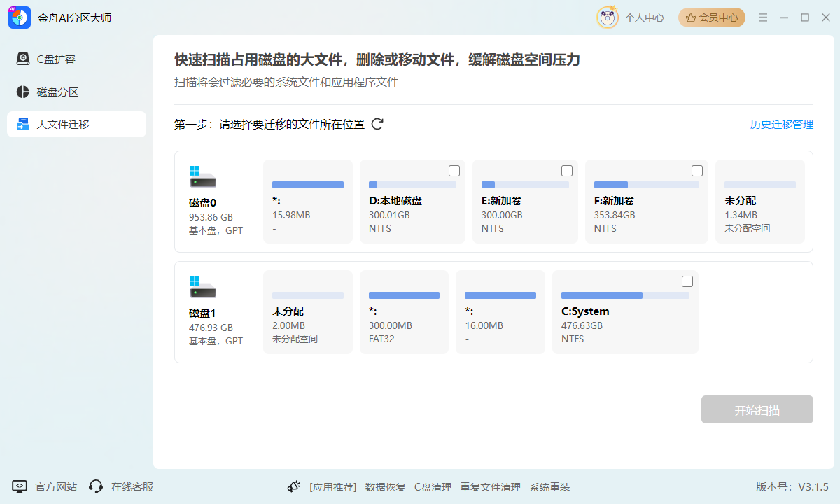Open the hamburger menu icon
This screenshot has width=840, height=504.
pos(762,17)
